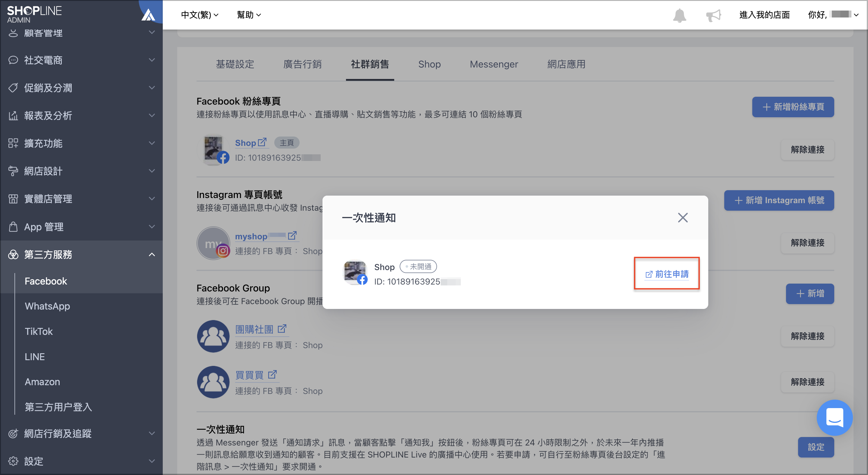Click the 團購社團 group avatar icon

pos(213,336)
